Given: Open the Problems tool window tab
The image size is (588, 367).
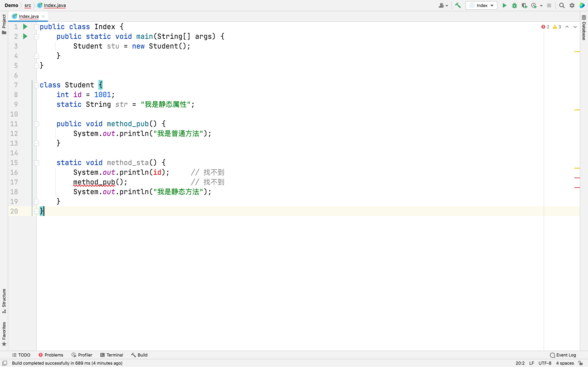Looking at the screenshot, I should 51,355.
